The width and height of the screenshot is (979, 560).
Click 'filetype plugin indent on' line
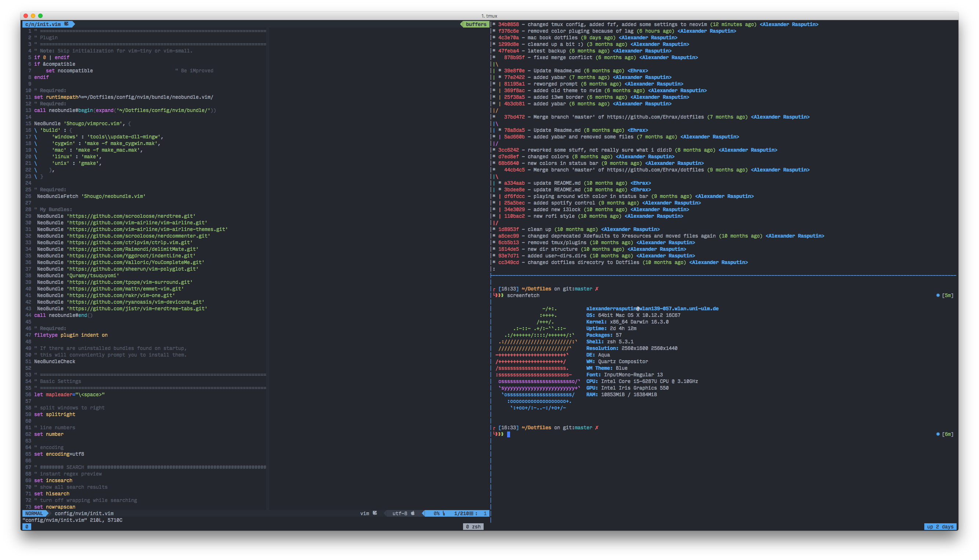tap(71, 335)
